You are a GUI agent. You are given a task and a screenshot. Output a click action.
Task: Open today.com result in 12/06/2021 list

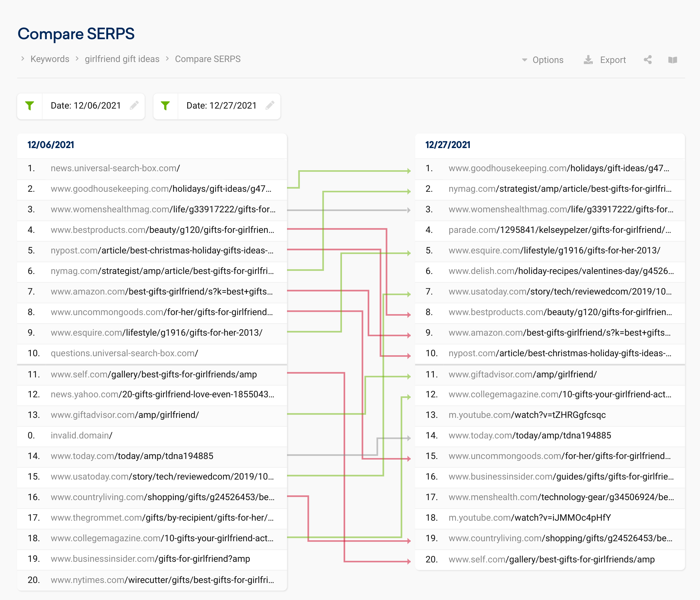click(132, 456)
